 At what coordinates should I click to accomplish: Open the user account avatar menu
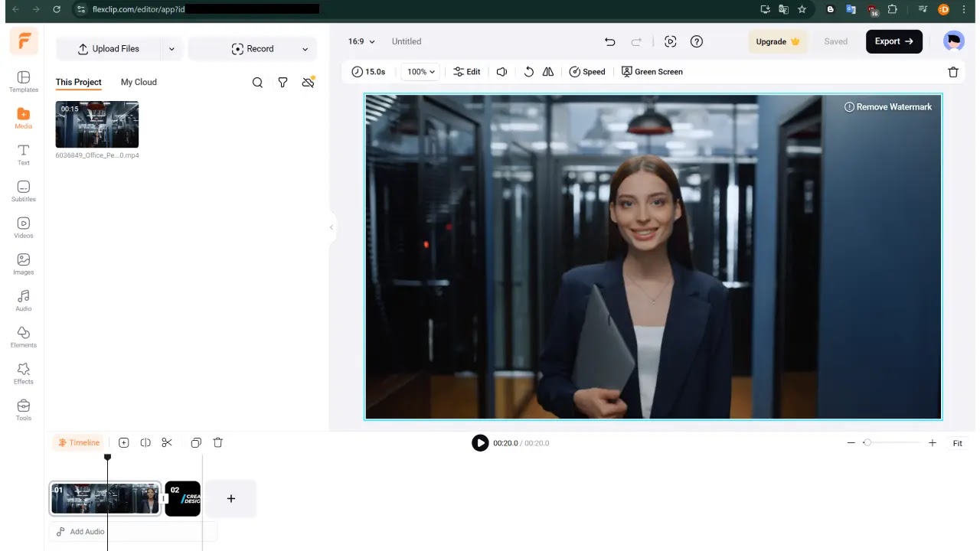(x=954, y=41)
